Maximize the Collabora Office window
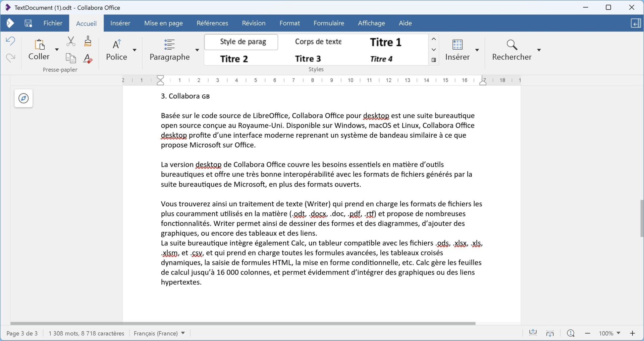 [608, 7]
